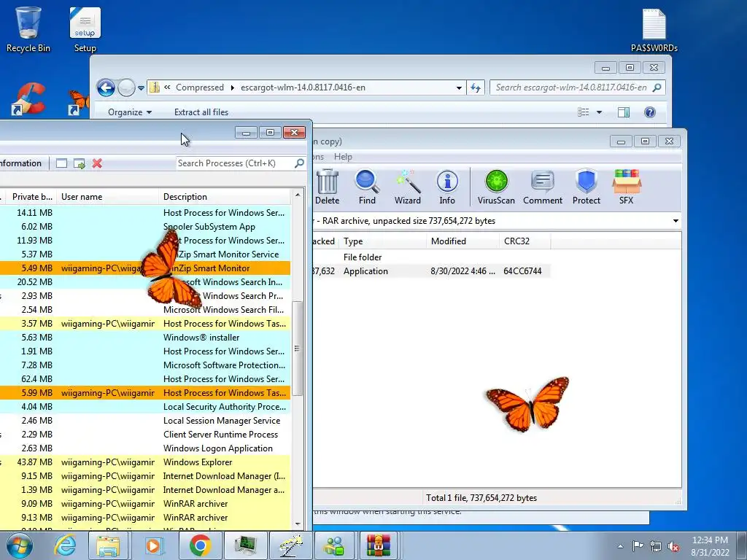The image size is (747, 560).
Task: Click Extract all files in Explorer
Action: pos(201,112)
